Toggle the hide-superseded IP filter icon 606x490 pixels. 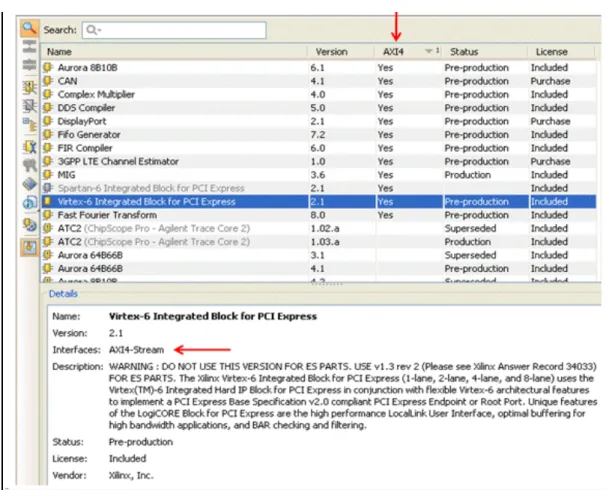point(29,87)
